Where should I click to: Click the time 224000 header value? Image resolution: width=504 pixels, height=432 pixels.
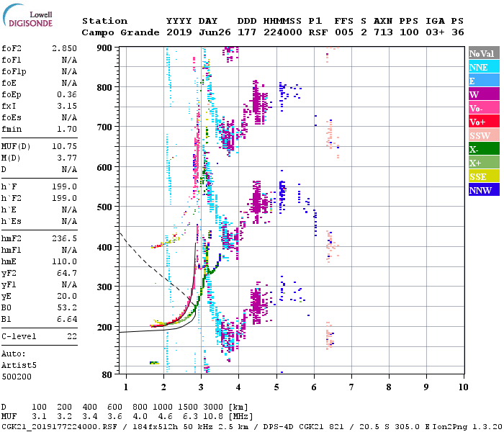[x=283, y=32]
